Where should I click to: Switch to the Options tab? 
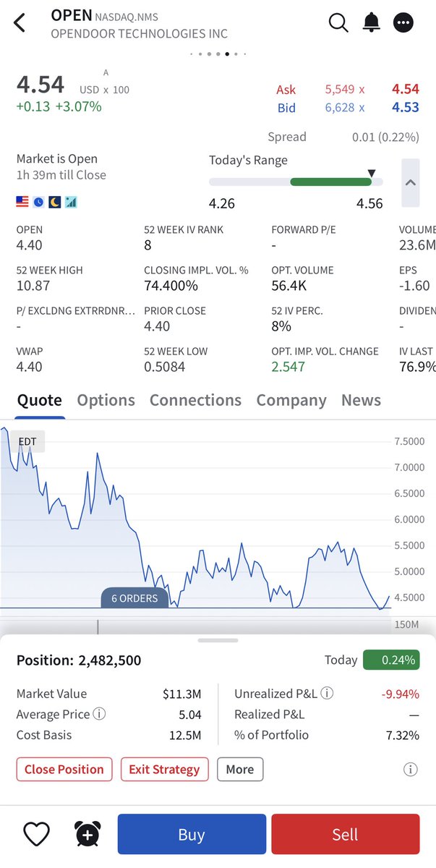point(106,401)
